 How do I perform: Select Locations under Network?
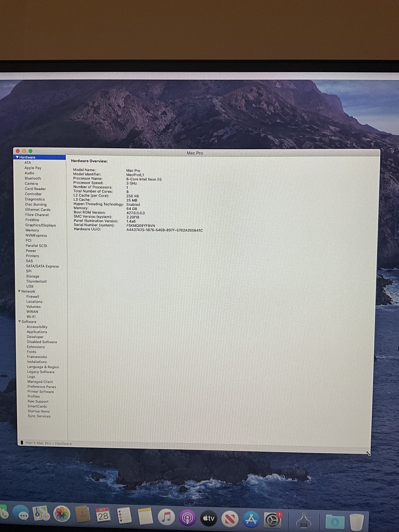35,302
